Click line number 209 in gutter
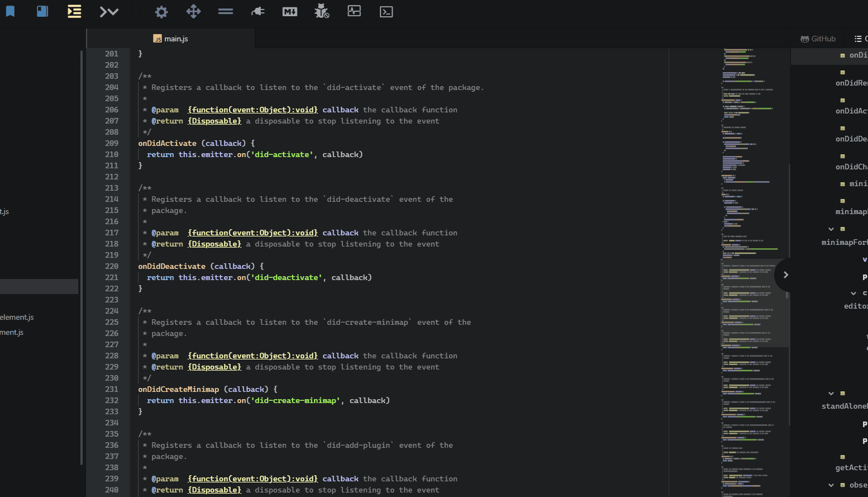 (x=112, y=143)
